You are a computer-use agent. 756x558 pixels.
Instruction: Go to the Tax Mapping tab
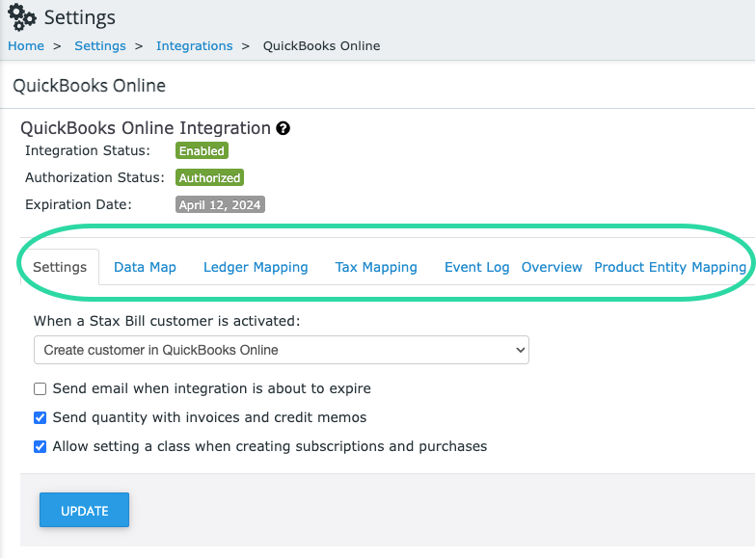(x=376, y=267)
